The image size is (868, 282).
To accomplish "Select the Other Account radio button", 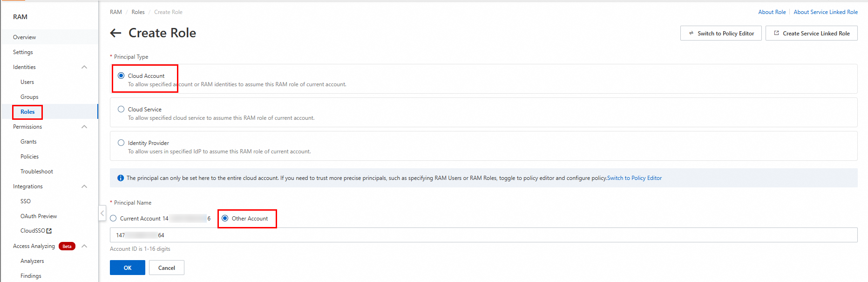I will coord(225,218).
